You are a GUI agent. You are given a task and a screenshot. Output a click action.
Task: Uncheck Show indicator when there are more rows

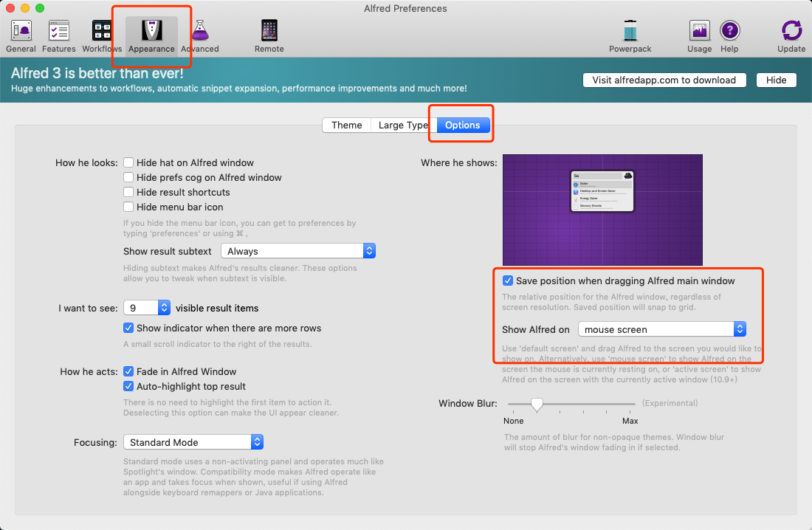(128, 328)
